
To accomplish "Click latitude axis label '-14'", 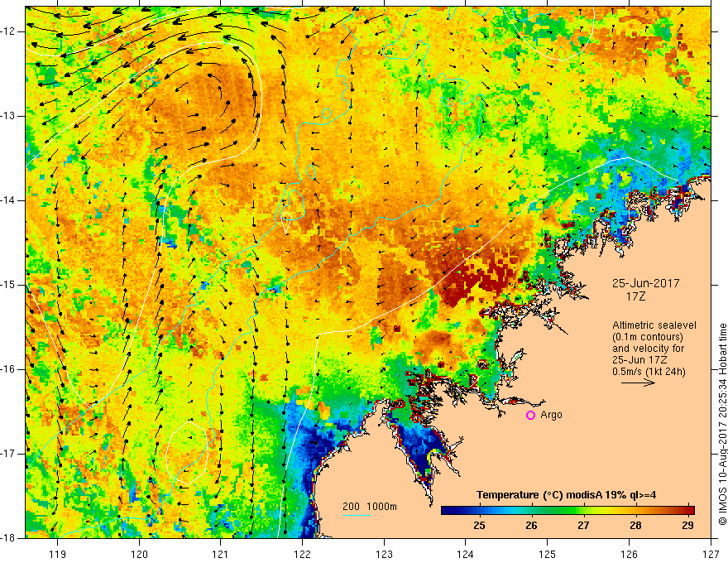I will 8,200.
